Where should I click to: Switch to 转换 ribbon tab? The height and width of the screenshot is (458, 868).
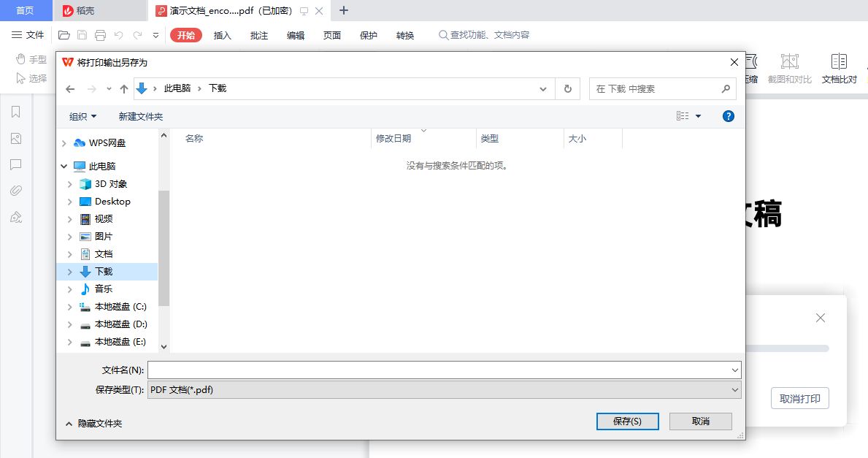coord(404,36)
